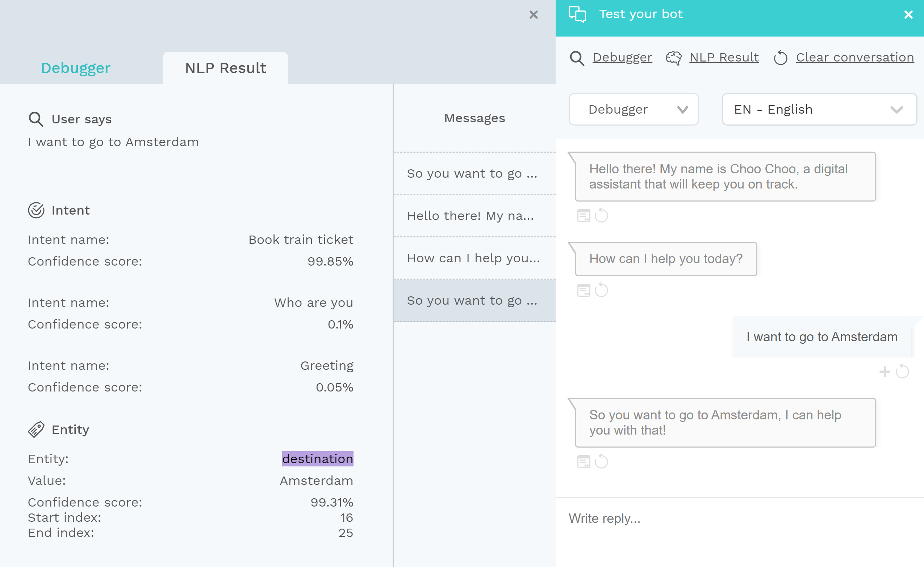Select 'Hello there! My na...' in Messages list
This screenshot has width=924, height=567.
coord(474,216)
